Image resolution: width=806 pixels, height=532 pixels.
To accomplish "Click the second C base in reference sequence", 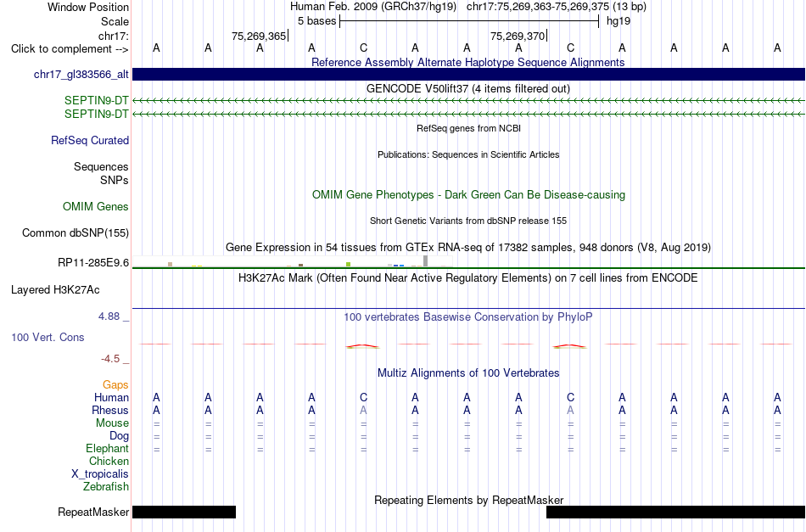I will coord(570,48).
